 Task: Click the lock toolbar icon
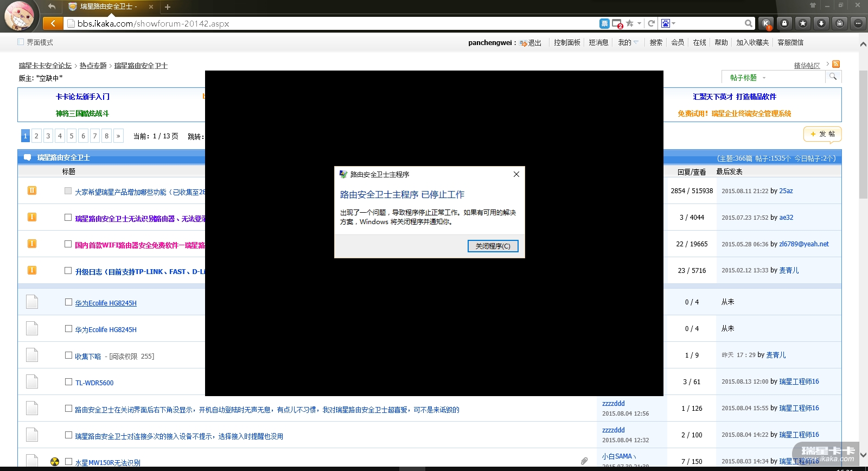(x=784, y=23)
